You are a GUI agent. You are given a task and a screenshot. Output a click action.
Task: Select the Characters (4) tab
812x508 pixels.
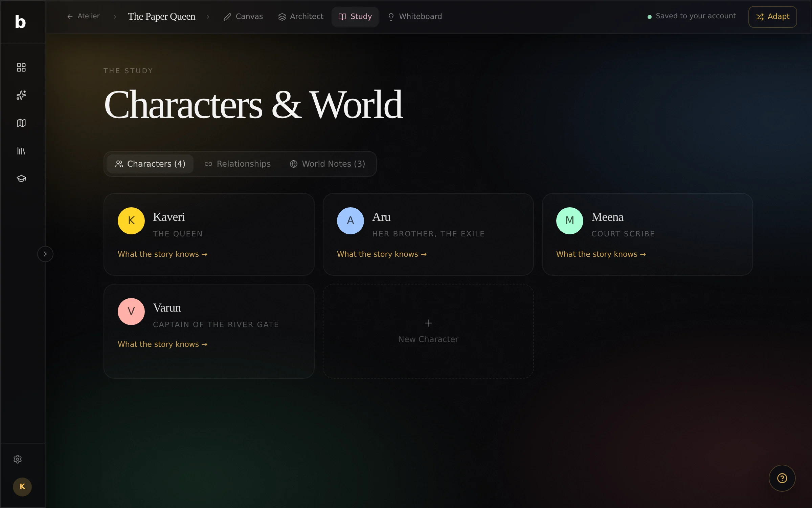pos(150,164)
